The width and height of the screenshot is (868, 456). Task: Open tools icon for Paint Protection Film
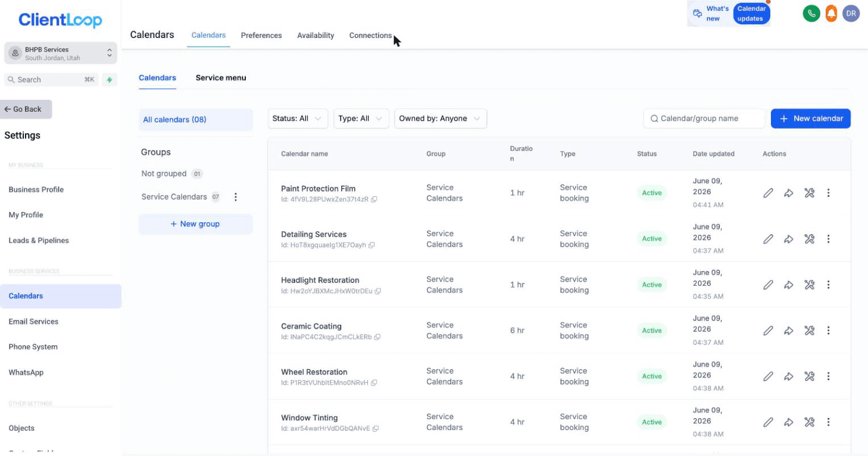(810, 193)
